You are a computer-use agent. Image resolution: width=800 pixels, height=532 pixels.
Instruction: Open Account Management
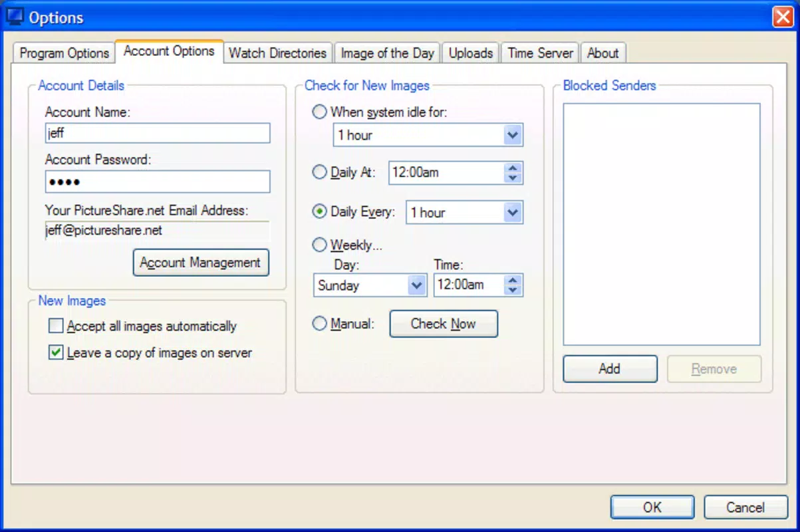[201, 263]
